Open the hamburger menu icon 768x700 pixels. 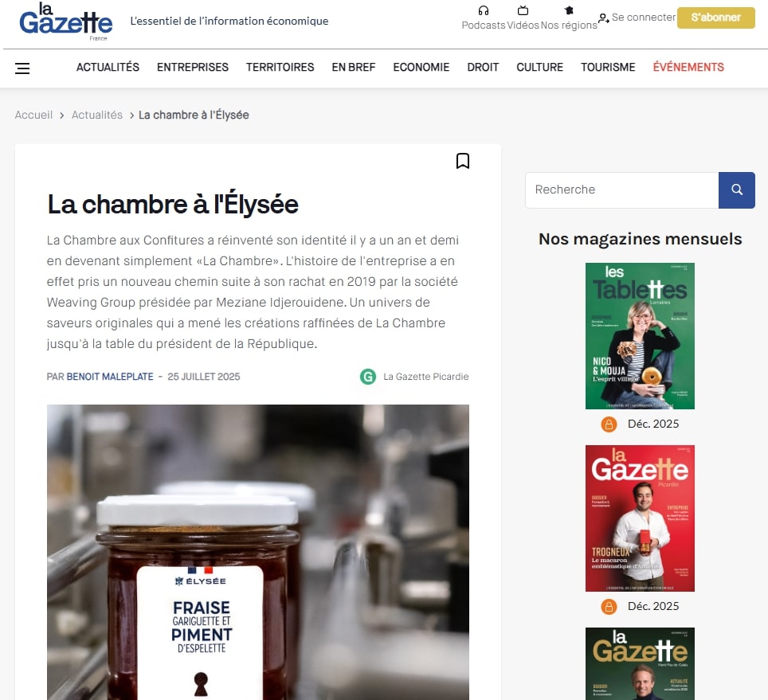click(22, 68)
